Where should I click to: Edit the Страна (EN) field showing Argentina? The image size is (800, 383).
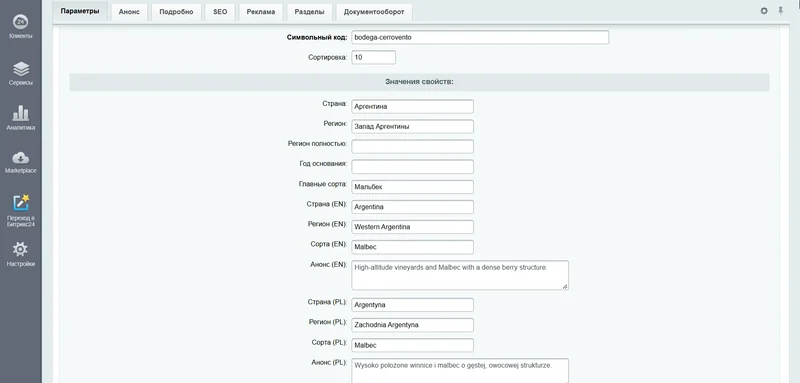pyautogui.click(x=412, y=207)
